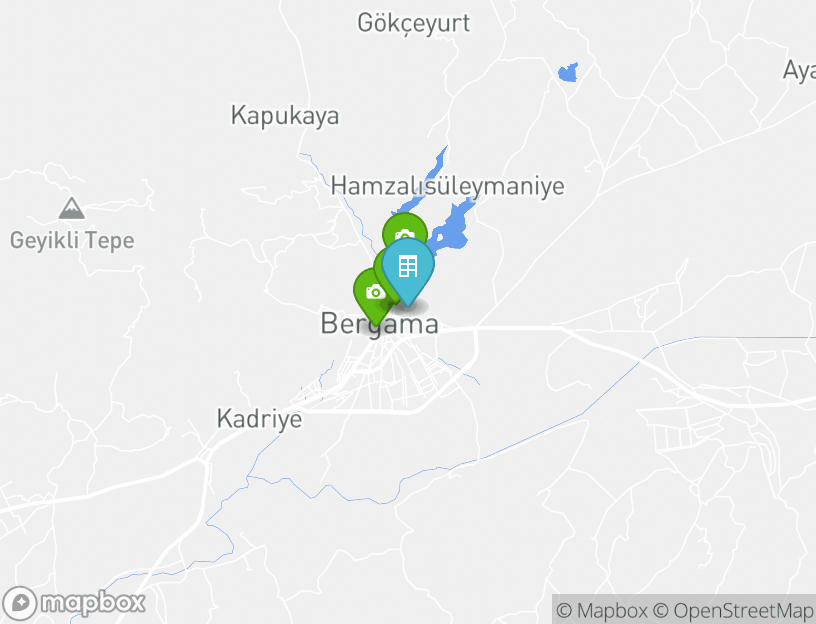Click the large blue reservoir beside the markers

[451, 228]
